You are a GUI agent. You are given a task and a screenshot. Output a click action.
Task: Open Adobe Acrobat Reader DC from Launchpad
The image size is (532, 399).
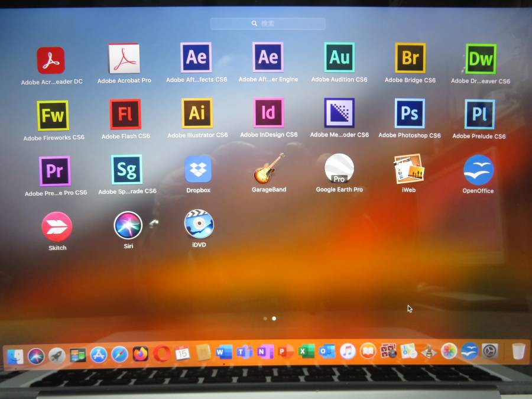point(51,60)
